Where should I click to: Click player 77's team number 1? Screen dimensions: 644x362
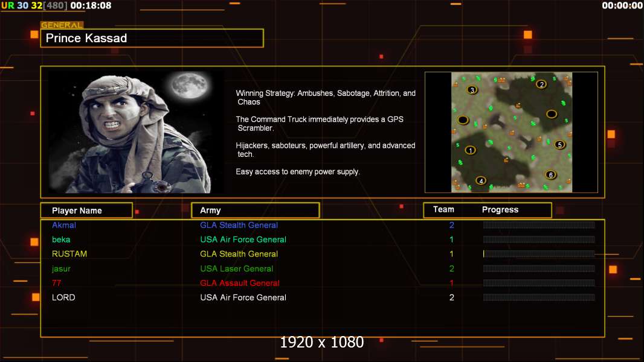(x=452, y=283)
